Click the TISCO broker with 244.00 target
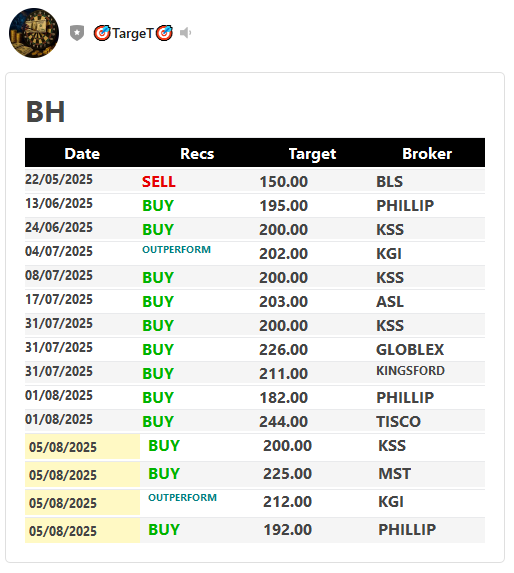 point(399,422)
